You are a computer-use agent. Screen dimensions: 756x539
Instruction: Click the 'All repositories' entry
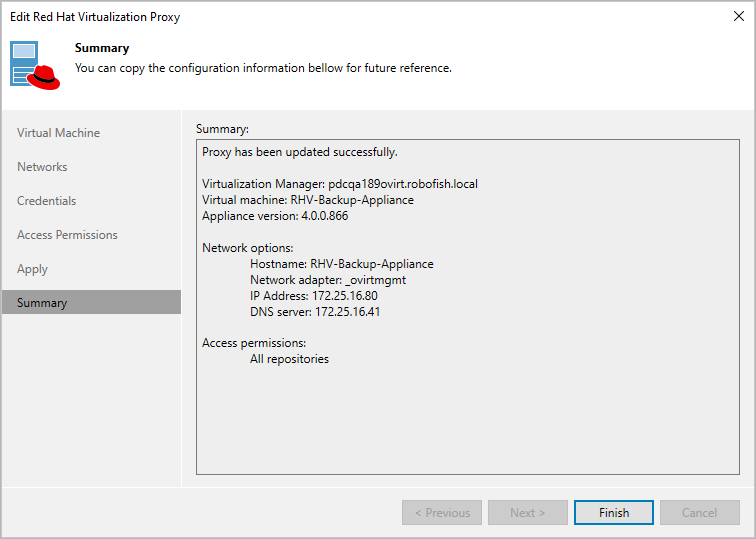(289, 359)
